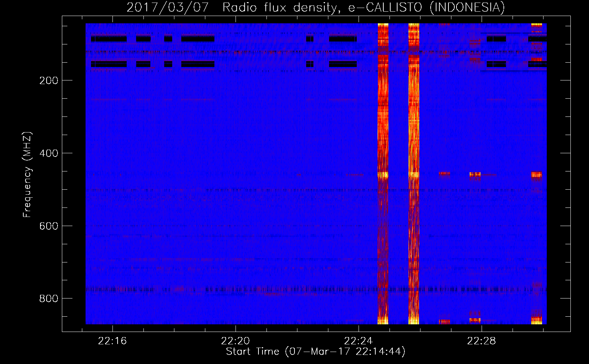Click the plot title "Radio flux density, e-CALLISTO (INDONESIA)"
This screenshot has height=364, width=589.
coord(364,8)
